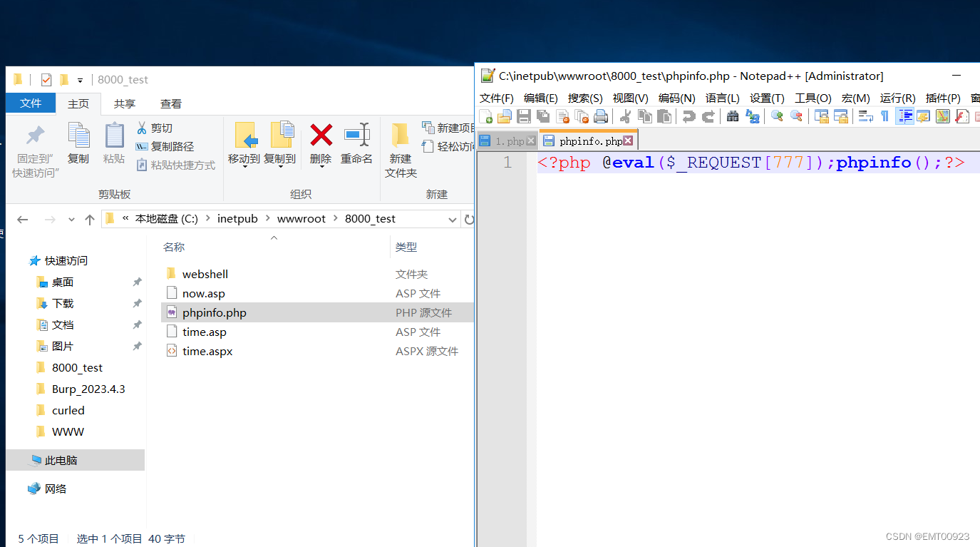
Task: Open the blue 文件 menu in Explorer
Action: tap(31, 103)
